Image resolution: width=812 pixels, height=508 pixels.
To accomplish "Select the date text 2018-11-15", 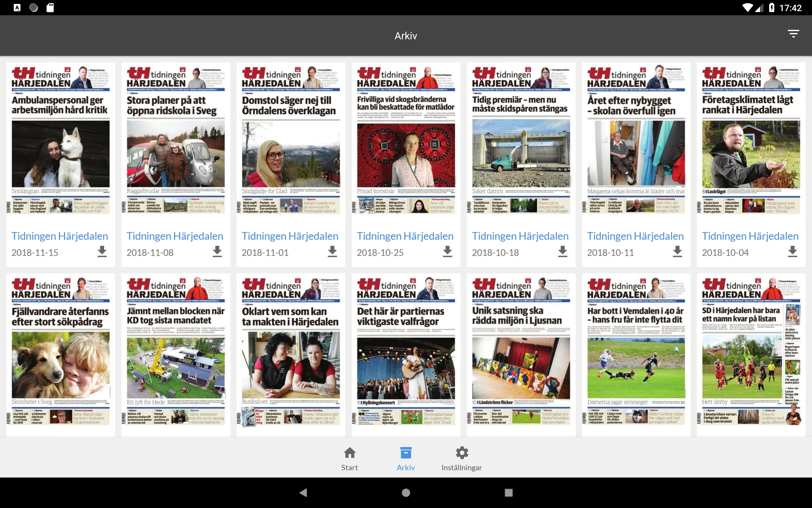I will [x=35, y=253].
